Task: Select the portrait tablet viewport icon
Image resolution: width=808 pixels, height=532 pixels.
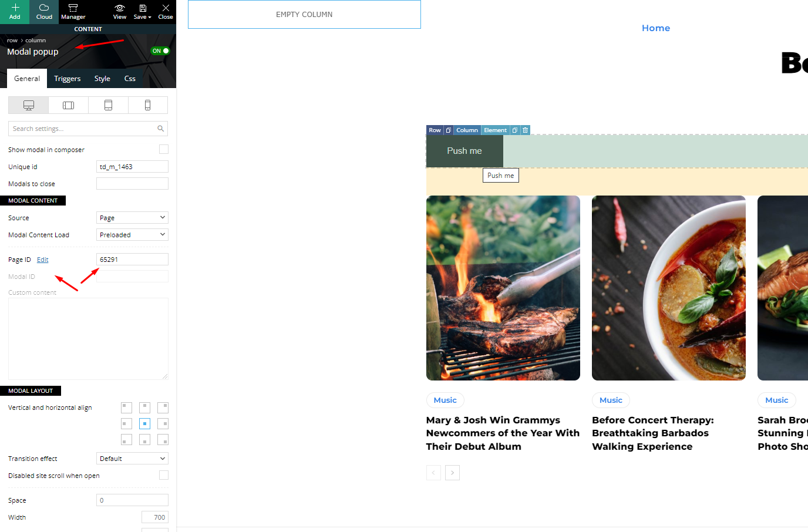Action: 108,105
